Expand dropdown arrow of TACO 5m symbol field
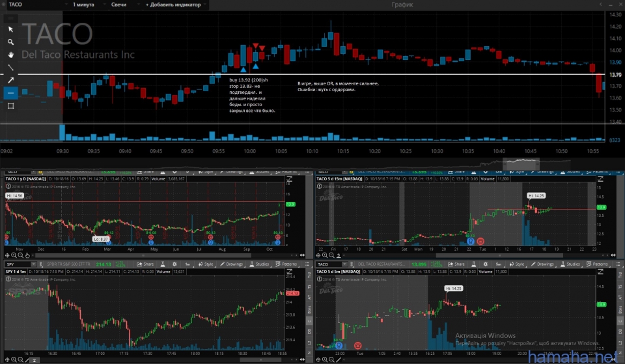 click(x=344, y=264)
